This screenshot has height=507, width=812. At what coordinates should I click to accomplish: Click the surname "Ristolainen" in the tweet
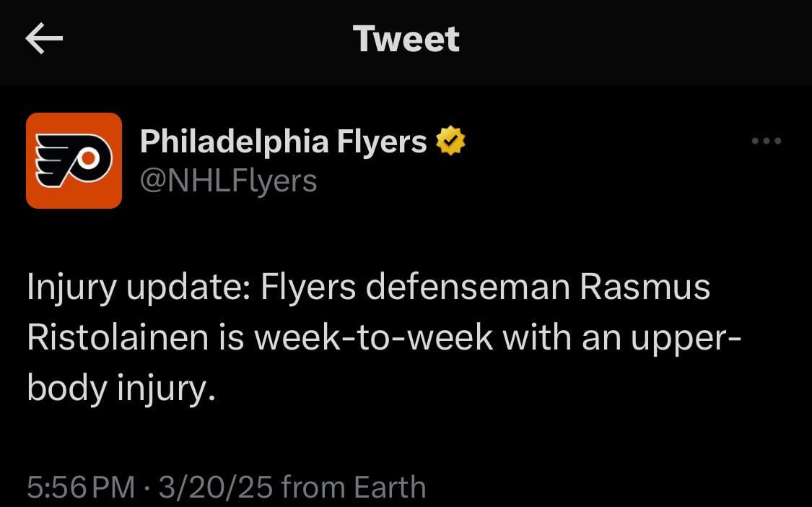(x=118, y=339)
